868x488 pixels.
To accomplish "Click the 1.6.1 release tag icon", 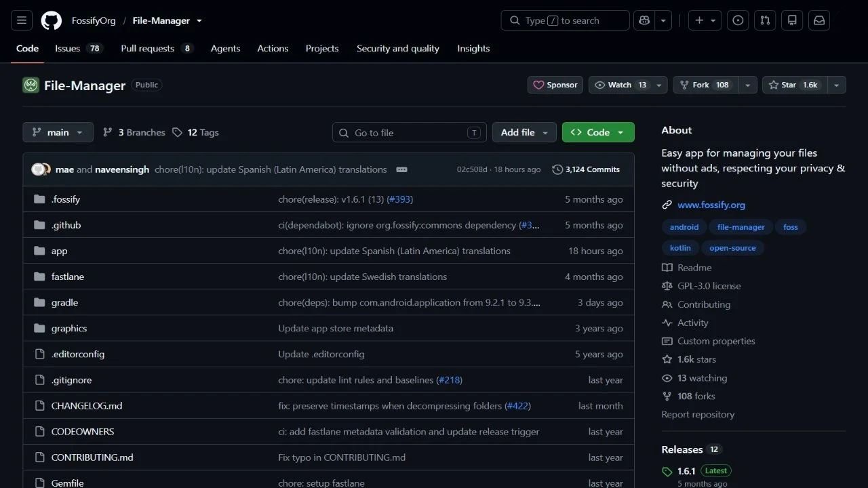I will click(x=667, y=471).
